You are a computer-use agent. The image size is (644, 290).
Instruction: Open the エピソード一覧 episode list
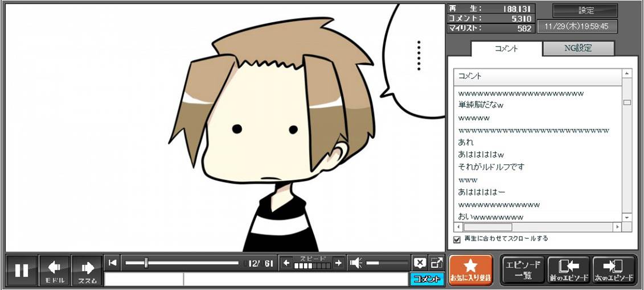[523, 270]
